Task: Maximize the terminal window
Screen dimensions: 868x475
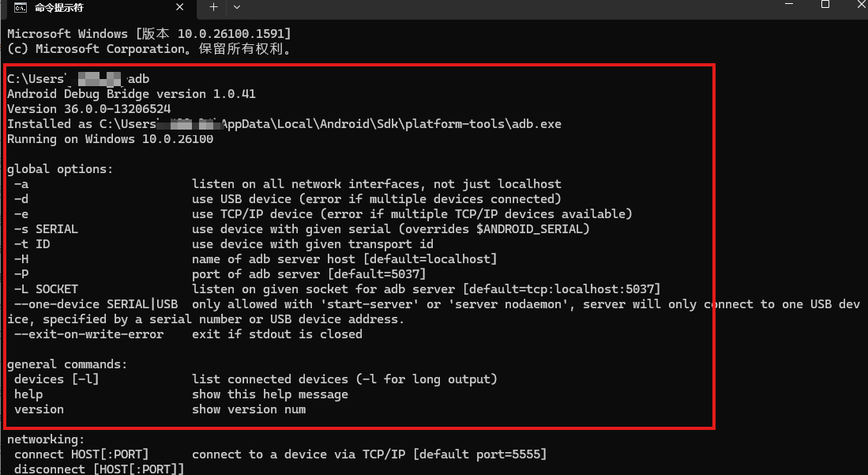Action: (x=825, y=5)
